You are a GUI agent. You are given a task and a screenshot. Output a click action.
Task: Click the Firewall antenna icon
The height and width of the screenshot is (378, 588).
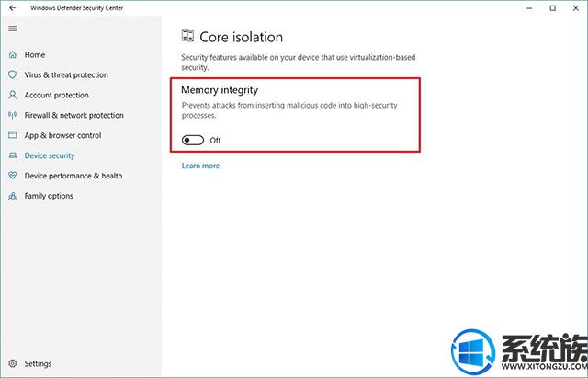12,115
